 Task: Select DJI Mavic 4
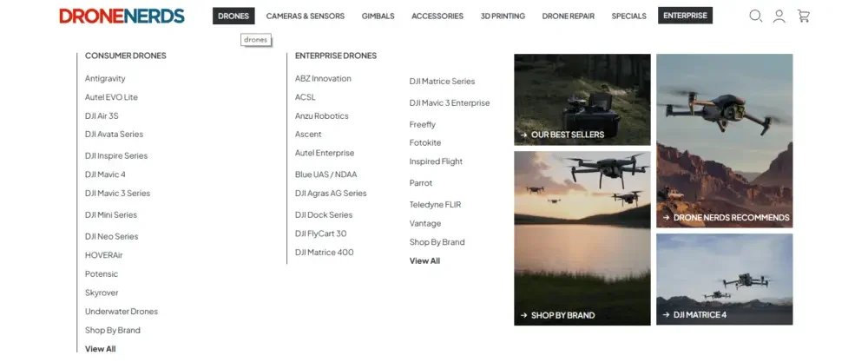(x=105, y=174)
